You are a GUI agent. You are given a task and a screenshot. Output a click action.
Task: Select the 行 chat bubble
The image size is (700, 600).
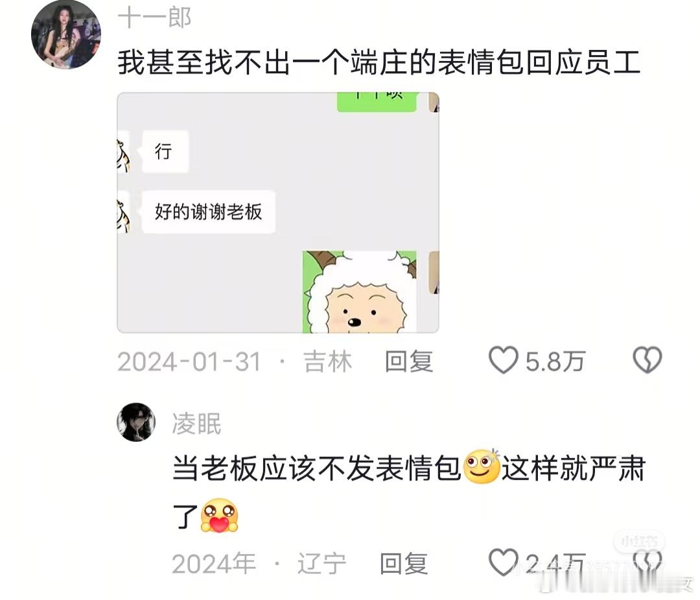[165, 152]
